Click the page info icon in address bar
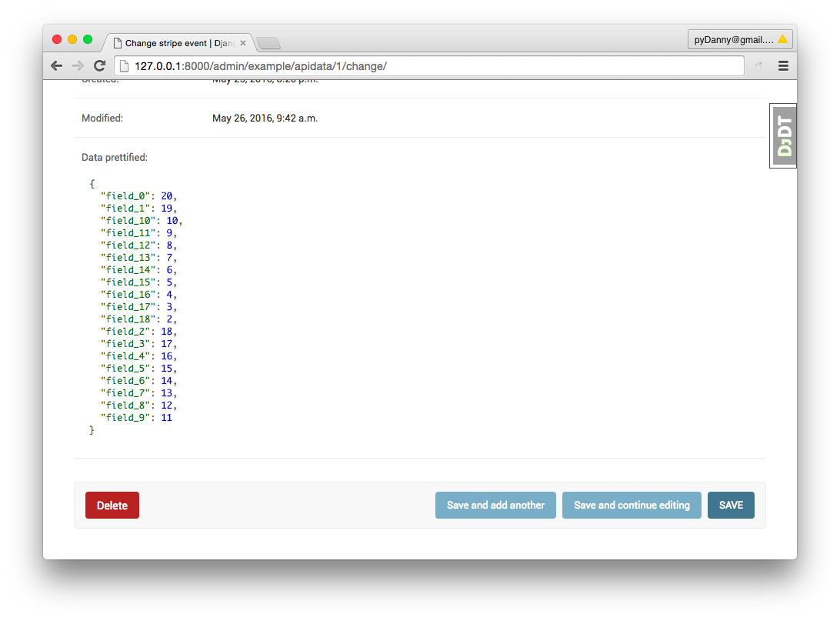 [125, 66]
